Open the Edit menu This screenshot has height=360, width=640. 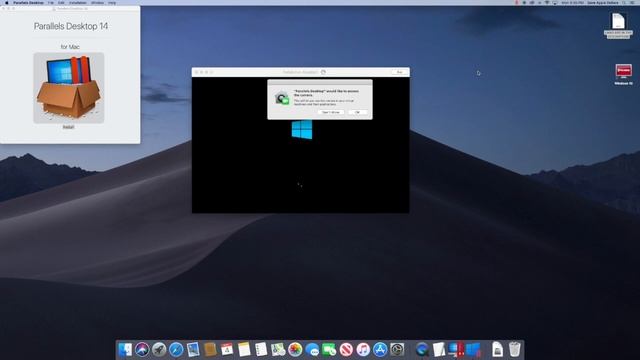(x=61, y=2)
